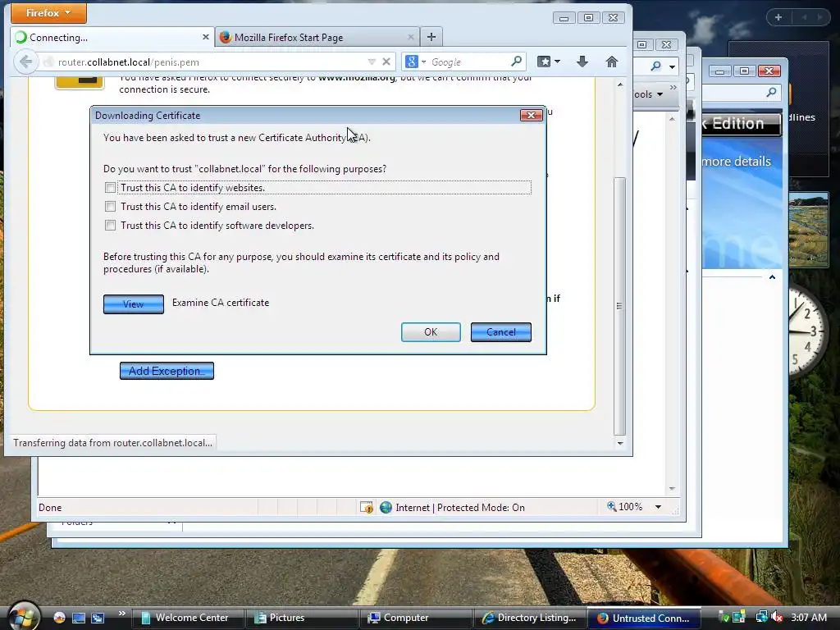
Task: Go to the Firefox home page icon
Action: click(x=612, y=62)
